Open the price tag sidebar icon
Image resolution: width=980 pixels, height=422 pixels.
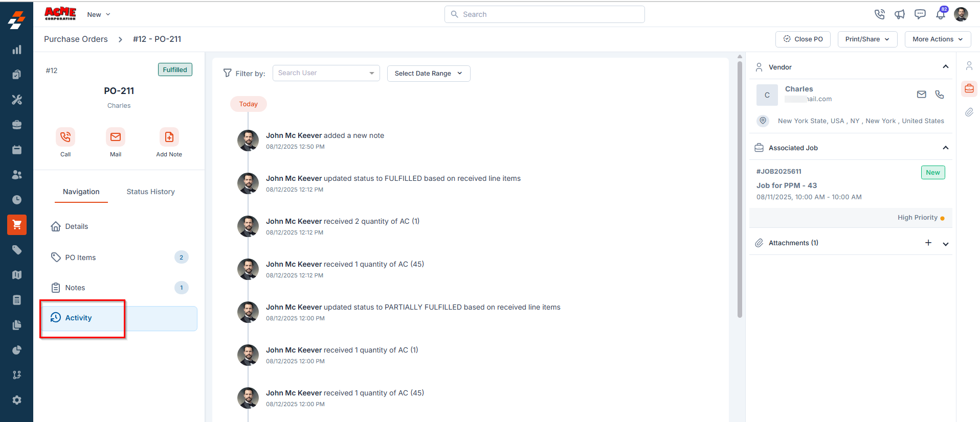[x=17, y=250]
